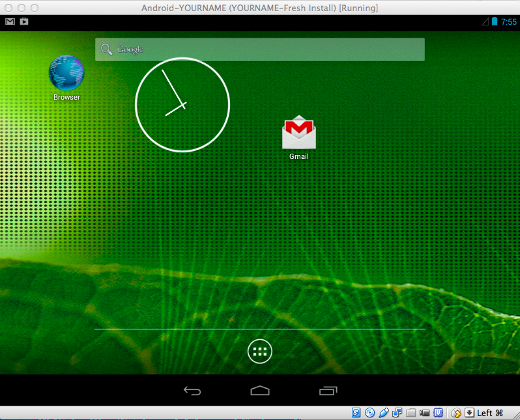Zoom the Android VM window

tap(35, 8)
